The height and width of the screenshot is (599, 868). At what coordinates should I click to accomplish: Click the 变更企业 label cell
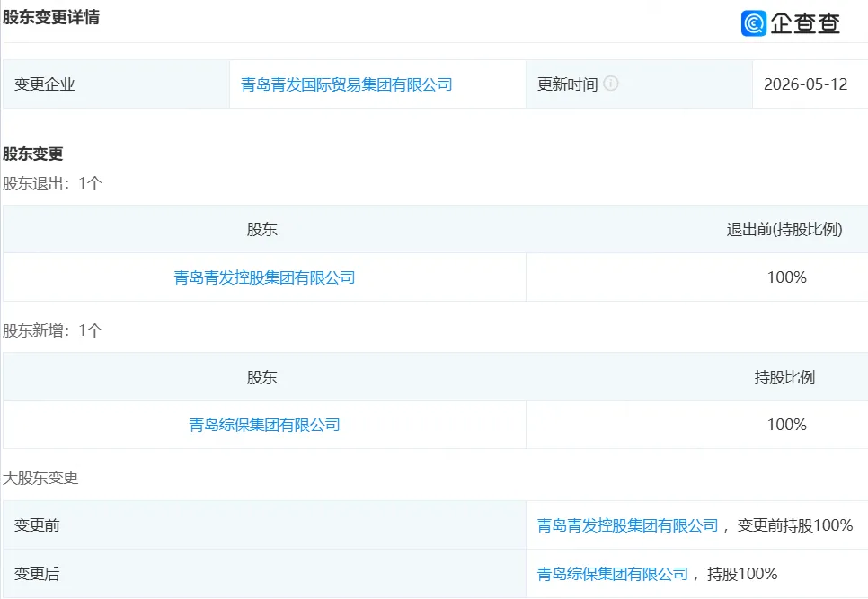[x=116, y=84]
